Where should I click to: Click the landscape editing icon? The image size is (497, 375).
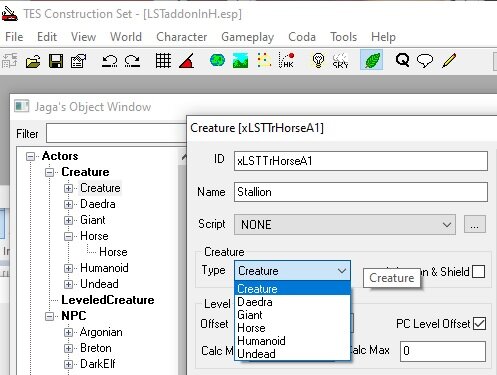[240, 60]
